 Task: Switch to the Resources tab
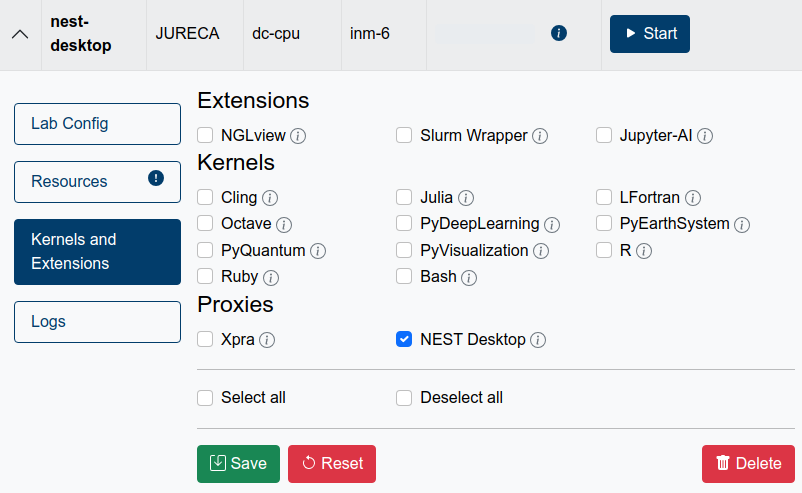97,182
